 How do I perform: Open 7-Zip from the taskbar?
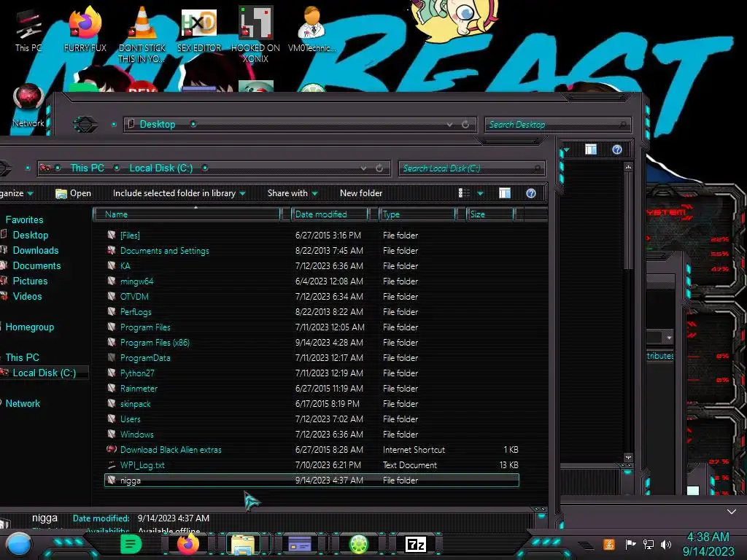pyautogui.click(x=415, y=544)
